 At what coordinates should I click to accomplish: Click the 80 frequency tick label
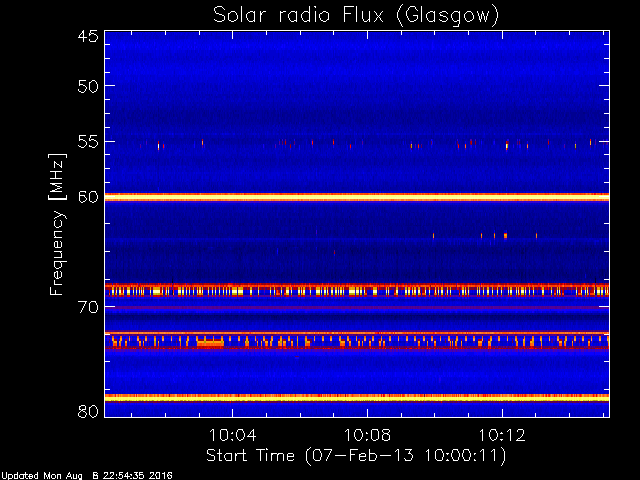(88, 411)
